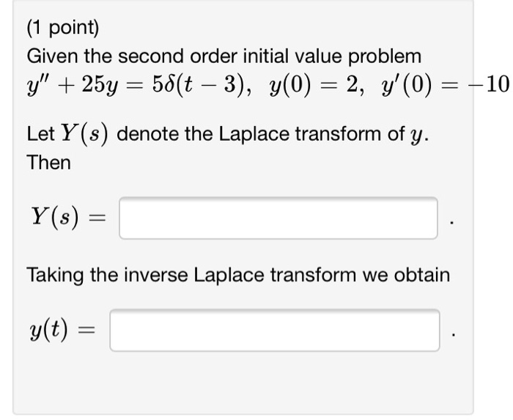513x420 pixels.
Task: Click the inline Y(s) symbol in the sentence
Action: point(84,134)
